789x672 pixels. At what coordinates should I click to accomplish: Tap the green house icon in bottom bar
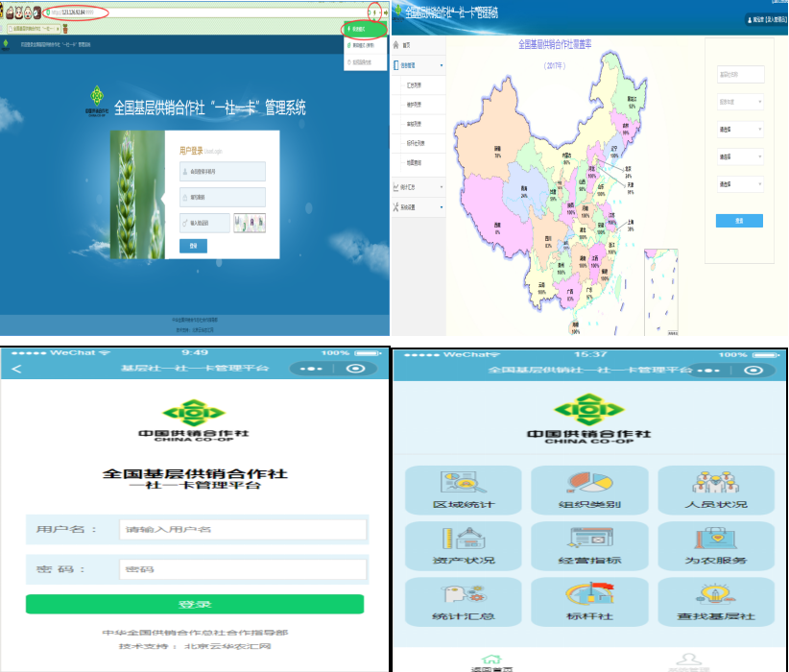[x=491, y=660]
